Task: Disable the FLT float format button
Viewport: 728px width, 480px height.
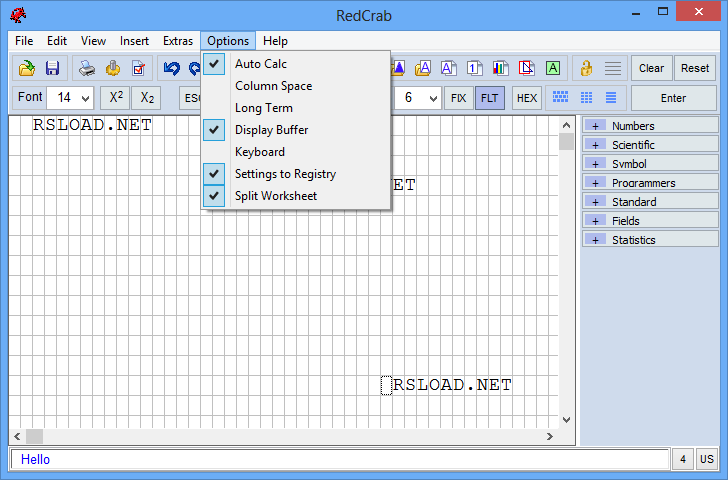Action: (x=489, y=98)
